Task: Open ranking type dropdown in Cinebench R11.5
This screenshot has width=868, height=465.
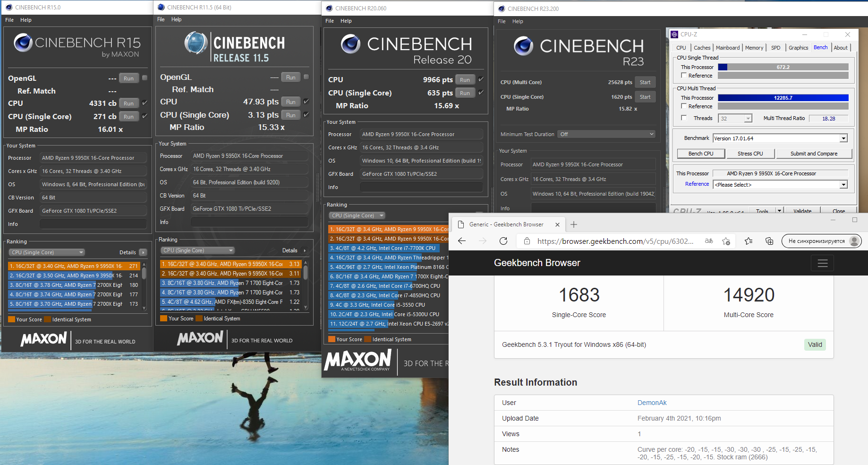Action: [x=198, y=250]
